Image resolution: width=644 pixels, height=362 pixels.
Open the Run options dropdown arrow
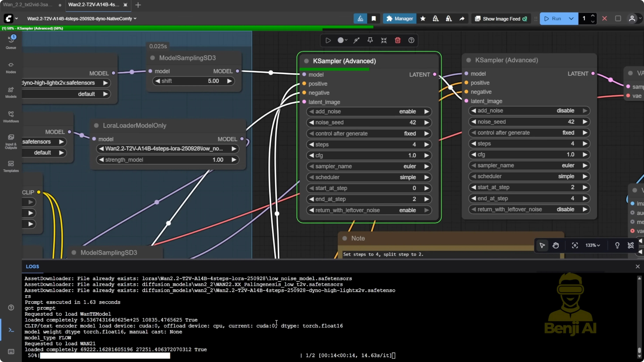(571, 19)
